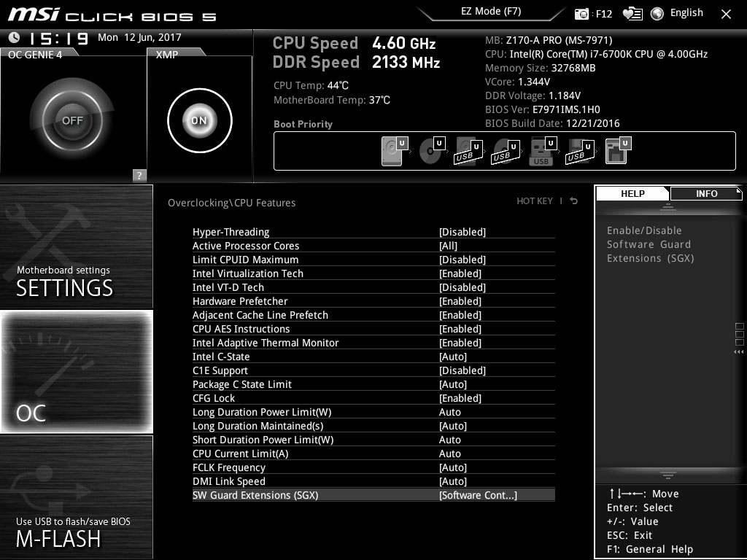Click the language globe icon
This screenshot has width=747, height=560.
point(657,14)
